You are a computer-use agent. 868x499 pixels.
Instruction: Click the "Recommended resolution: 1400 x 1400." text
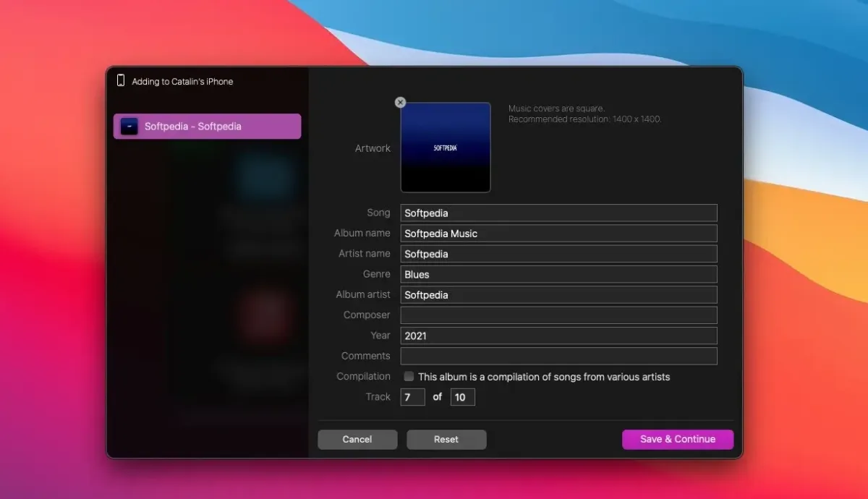pyautogui.click(x=584, y=119)
